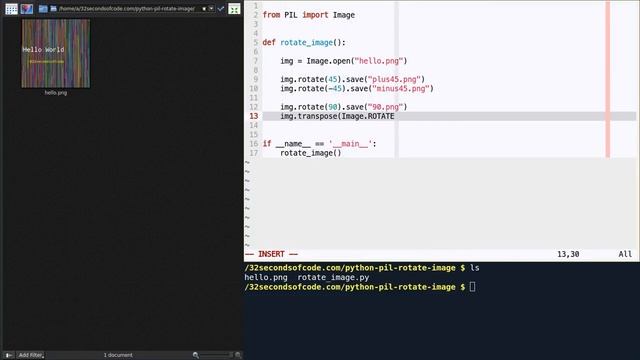The width and height of the screenshot is (640, 360).
Task: Click the zoom out magnifier icon
Action: click(x=196, y=355)
